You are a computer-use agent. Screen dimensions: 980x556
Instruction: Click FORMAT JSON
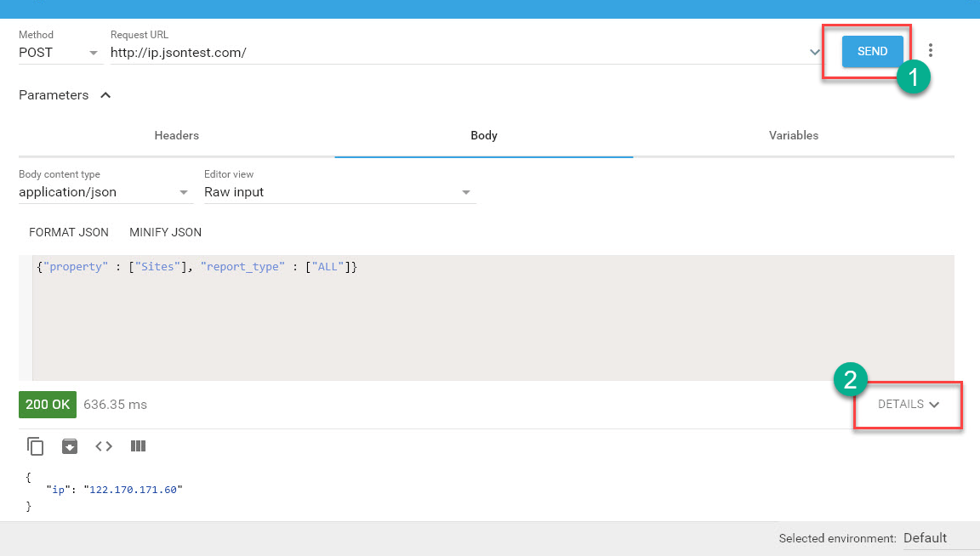click(69, 232)
